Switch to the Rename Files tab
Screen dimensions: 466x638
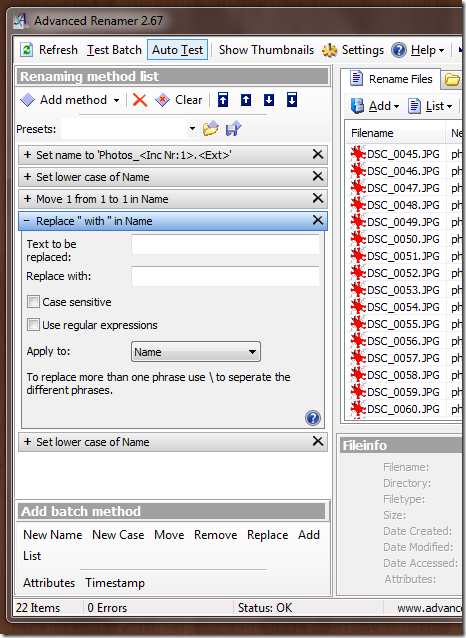pos(391,79)
